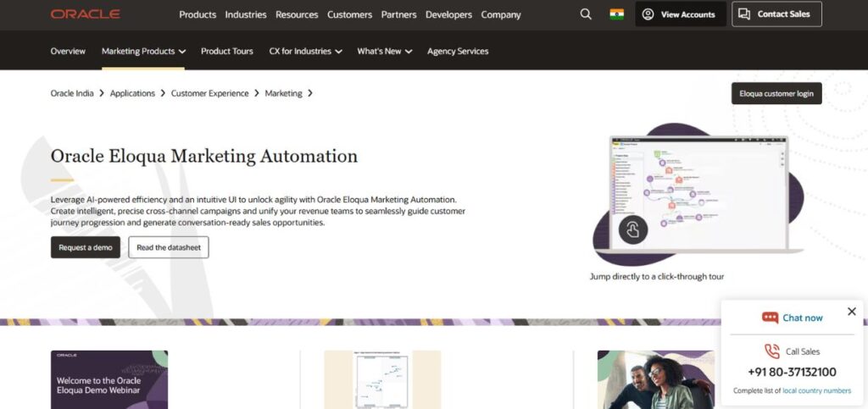Close the Chat now popup
Screen dimensions: 868x409
[852, 312]
